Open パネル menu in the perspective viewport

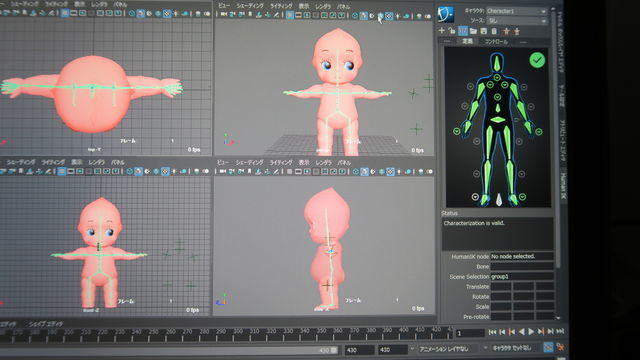click(x=344, y=7)
